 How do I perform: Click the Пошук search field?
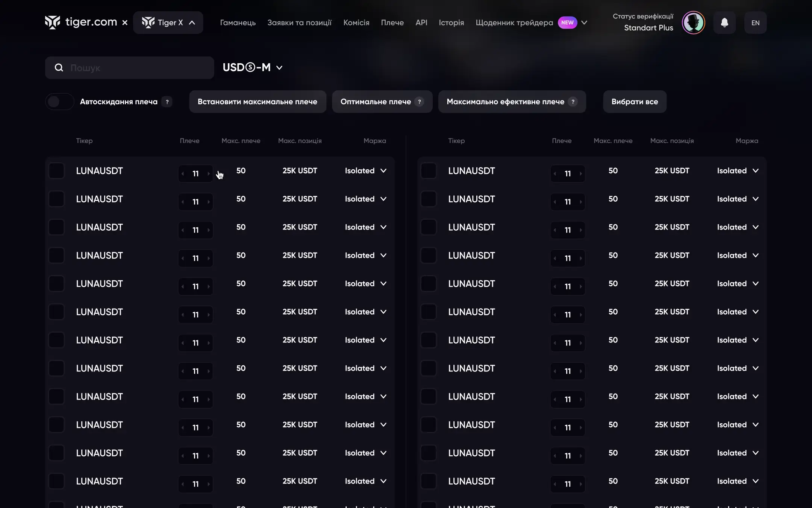(x=139, y=68)
